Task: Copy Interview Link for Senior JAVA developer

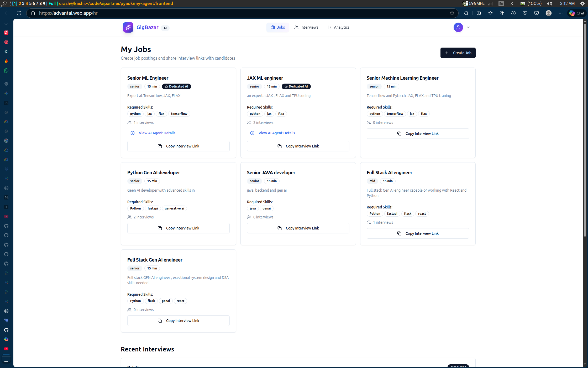Action: (x=298, y=228)
